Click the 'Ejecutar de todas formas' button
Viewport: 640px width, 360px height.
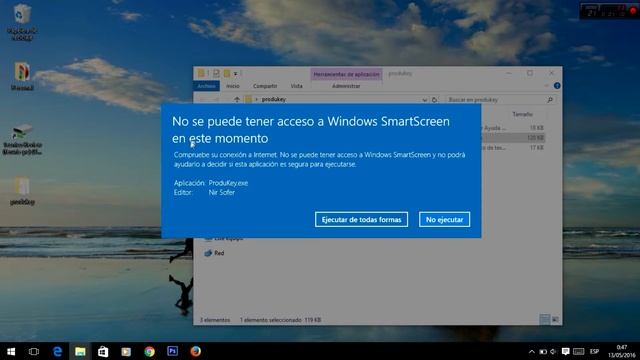point(361,220)
